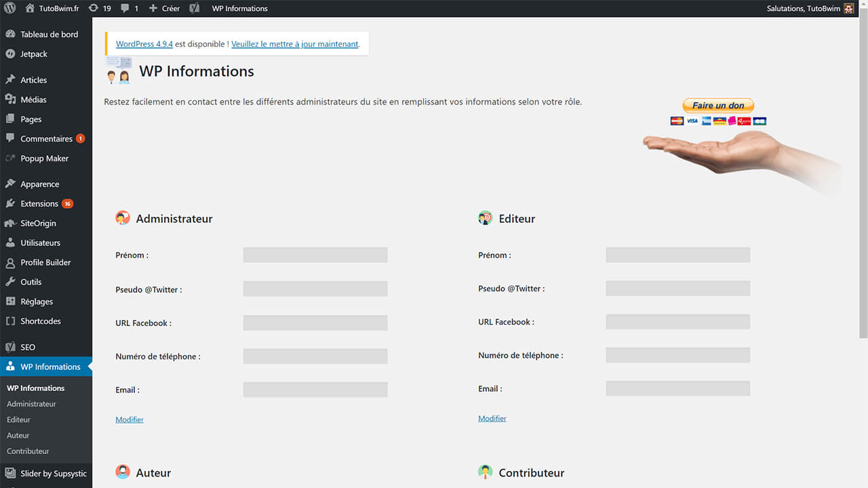Click Administrateur Email field

point(315,389)
